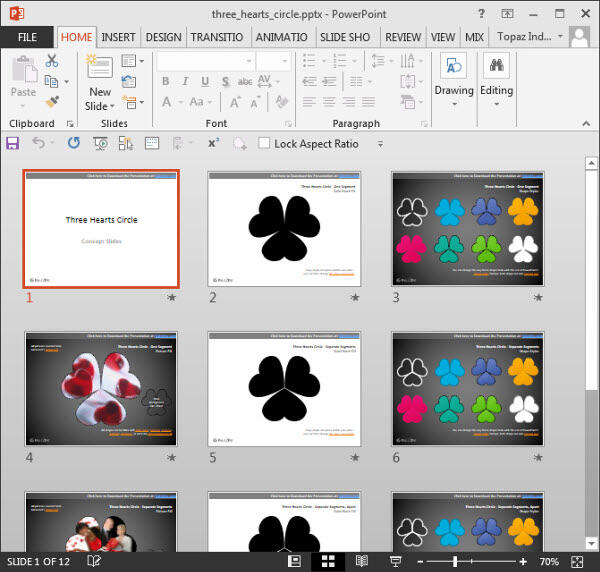
Task: Start Slide Show from the status bar icon
Action: click(x=396, y=562)
